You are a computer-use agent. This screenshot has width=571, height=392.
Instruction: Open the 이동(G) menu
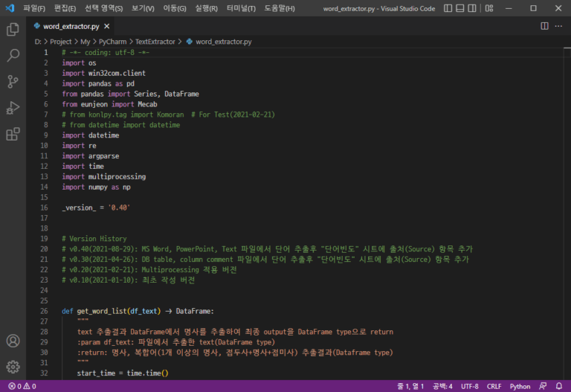pos(175,8)
